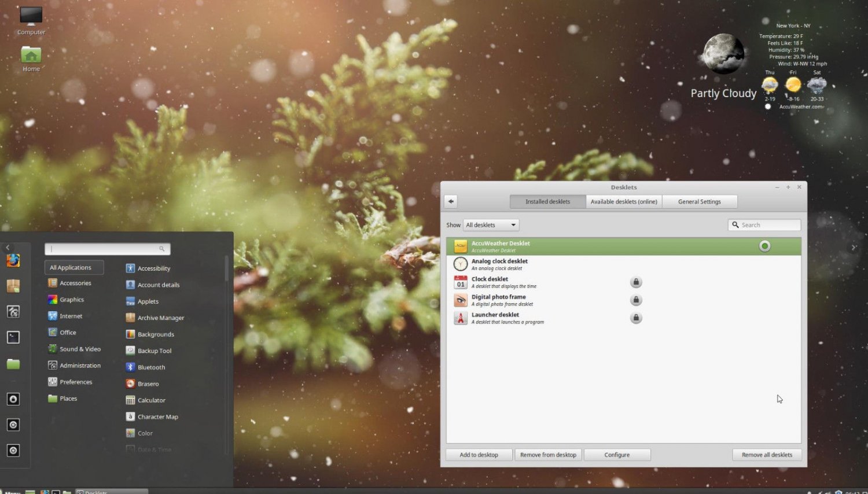Collapse the menu sidebar with the chevron
The height and width of the screenshot is (494, 868).
tap(7, 247)
